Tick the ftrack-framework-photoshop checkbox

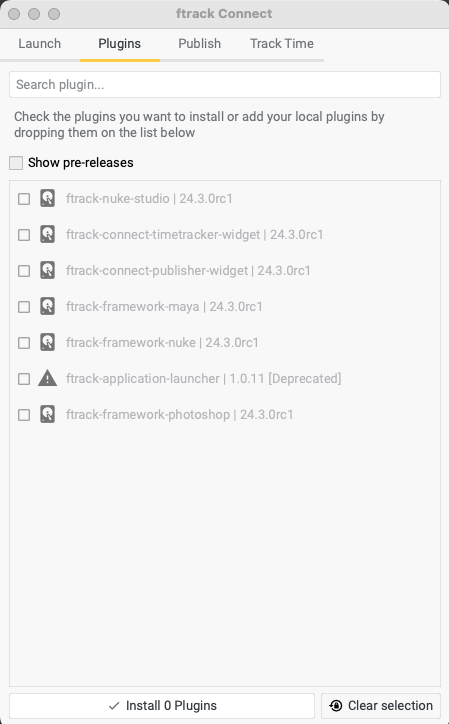[x=24, y=415]
